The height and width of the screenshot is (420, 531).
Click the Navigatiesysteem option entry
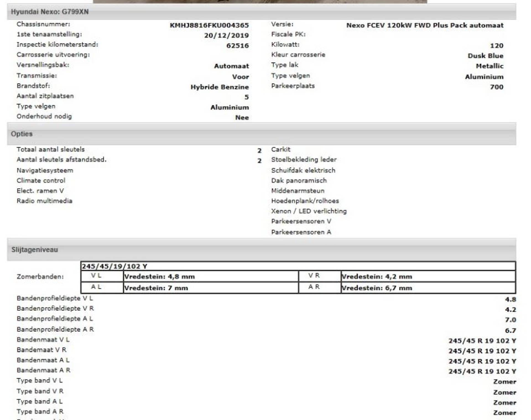pos(45,170)
